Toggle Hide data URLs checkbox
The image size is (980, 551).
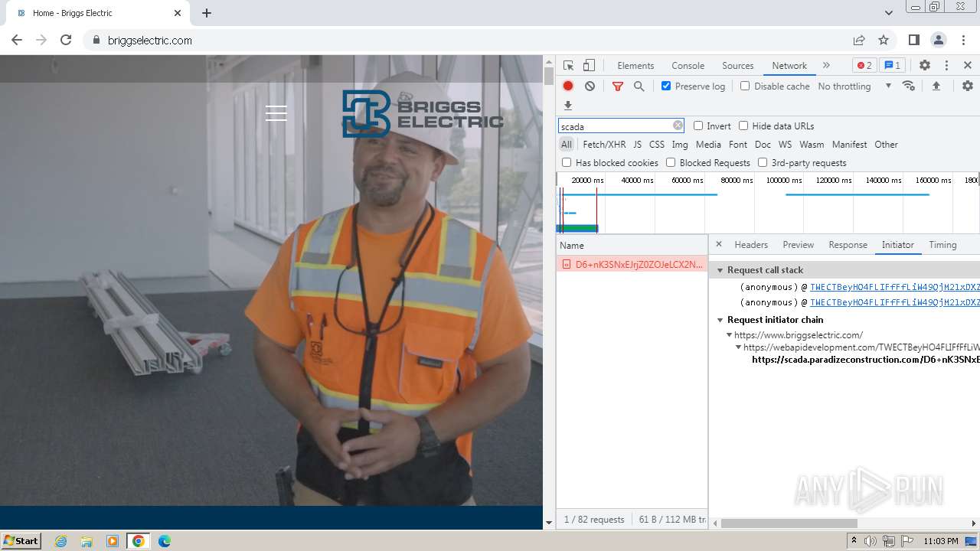[x=743, y=126]
